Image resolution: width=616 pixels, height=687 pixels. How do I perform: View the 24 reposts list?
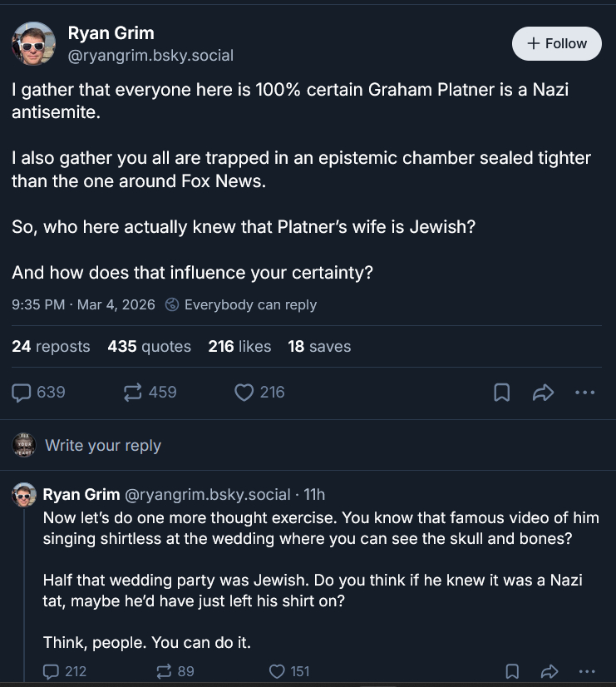pyautogui.click(x=51, y=347)
